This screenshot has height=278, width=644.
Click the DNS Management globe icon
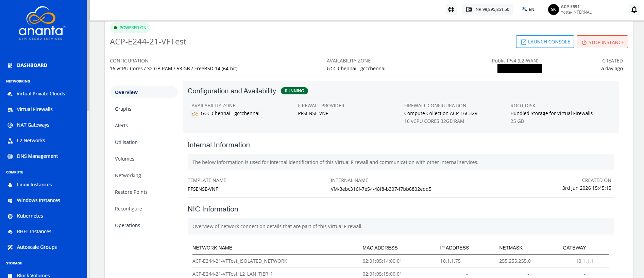point(10,156)
